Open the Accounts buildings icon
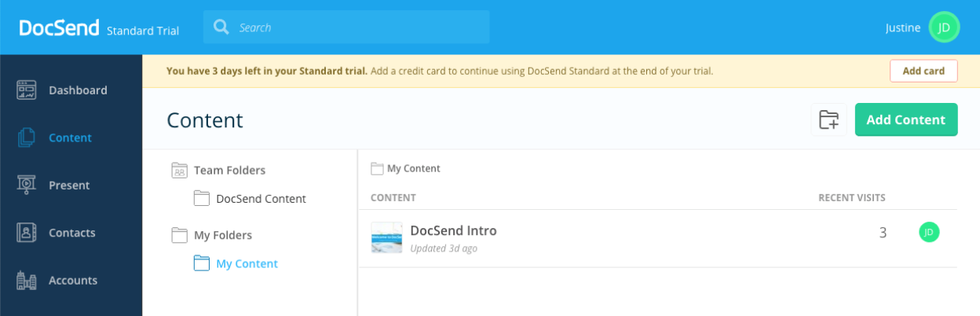 (x=27, y=280)
